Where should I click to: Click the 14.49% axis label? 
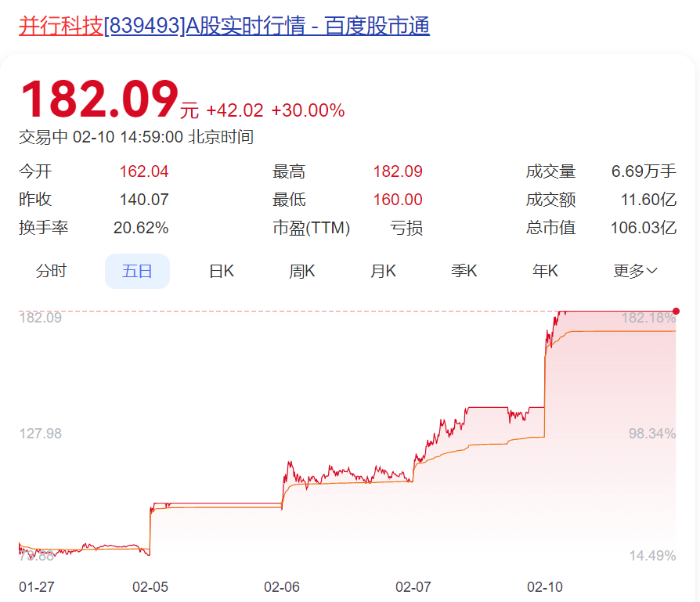[x=652, y=556]
